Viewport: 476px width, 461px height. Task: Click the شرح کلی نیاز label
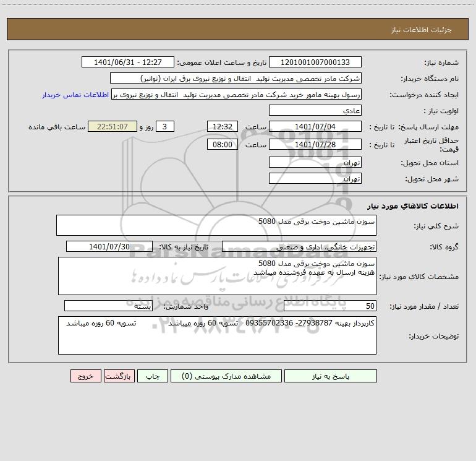coord(436,226)
